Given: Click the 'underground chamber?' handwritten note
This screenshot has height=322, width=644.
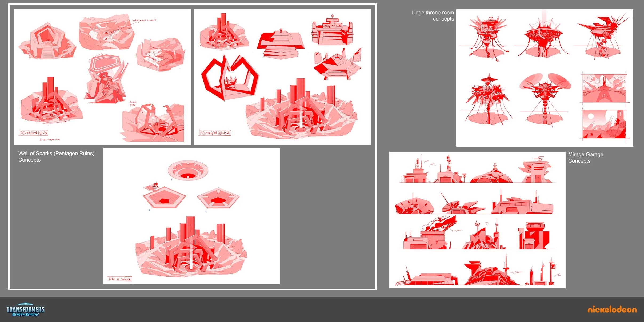Looking at the screenshot, I should [x=144, y=20].
